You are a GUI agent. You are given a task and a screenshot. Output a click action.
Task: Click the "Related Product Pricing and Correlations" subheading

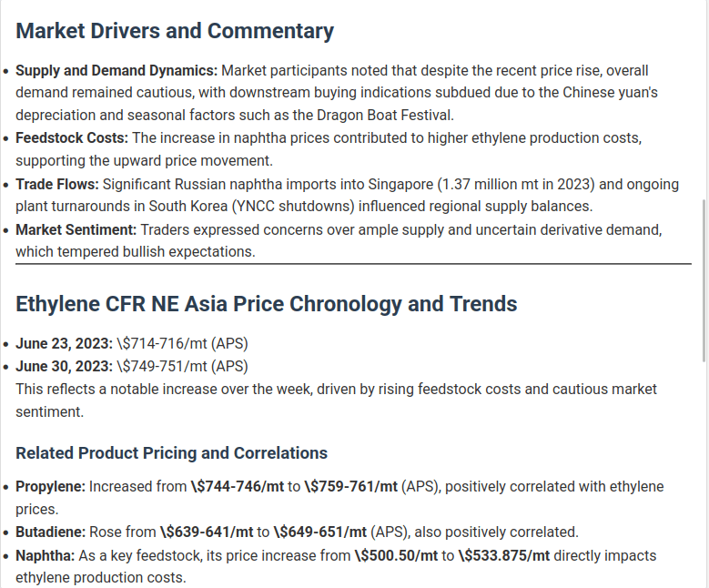(171, 453)
